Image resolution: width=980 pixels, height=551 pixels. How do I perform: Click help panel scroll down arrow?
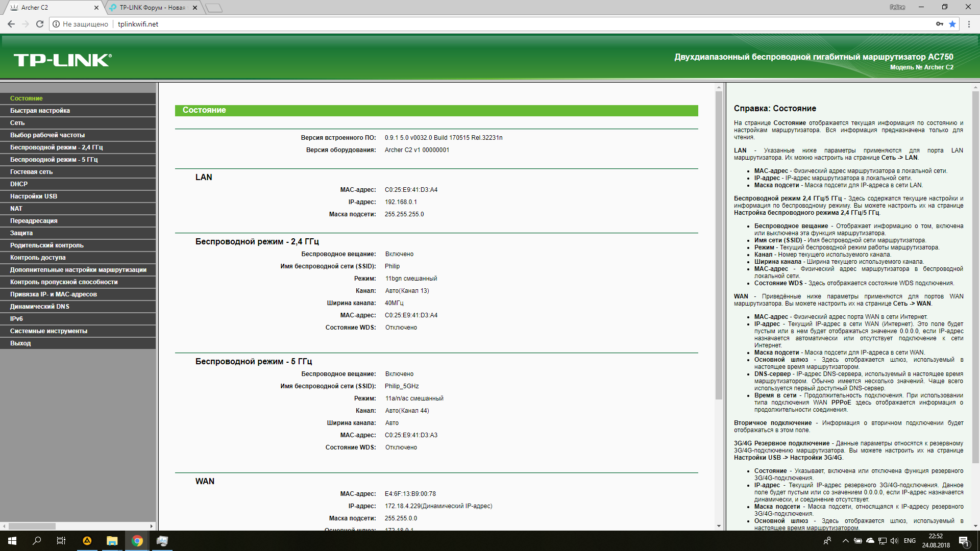[975, 526]
